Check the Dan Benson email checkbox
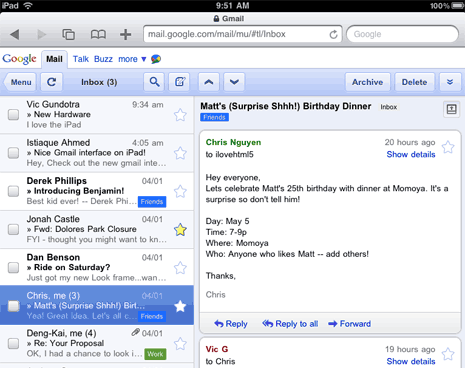 coord(13,268)
